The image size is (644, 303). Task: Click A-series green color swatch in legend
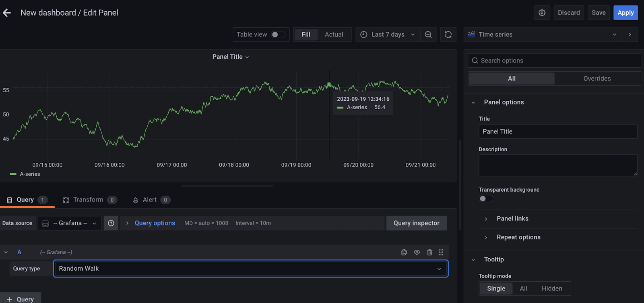13,174
